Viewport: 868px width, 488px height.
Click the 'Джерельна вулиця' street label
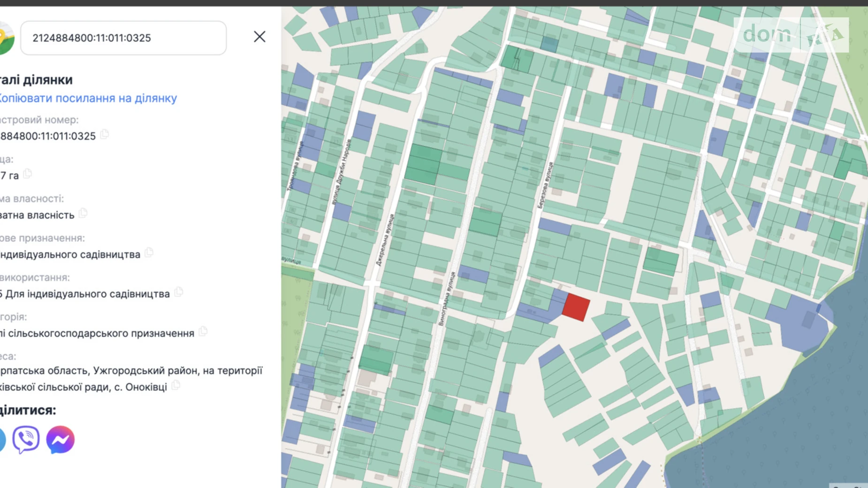pyautogui.click(x=385, y=240)
